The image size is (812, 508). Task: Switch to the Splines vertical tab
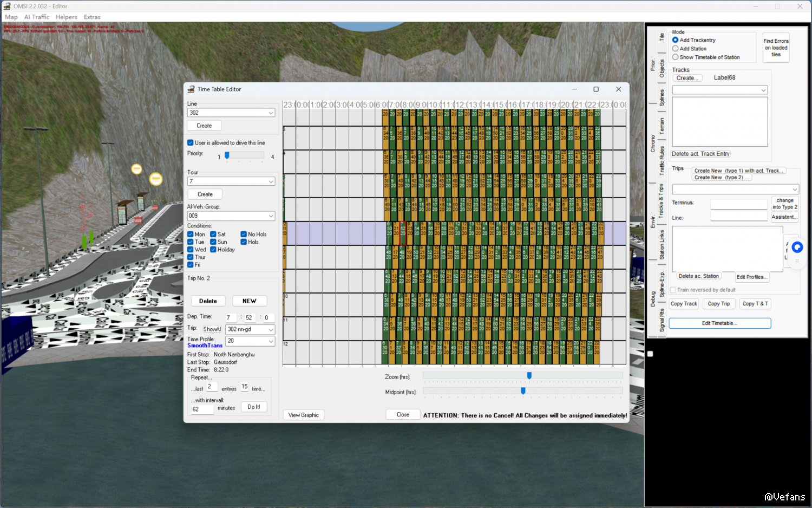(662, 97)
